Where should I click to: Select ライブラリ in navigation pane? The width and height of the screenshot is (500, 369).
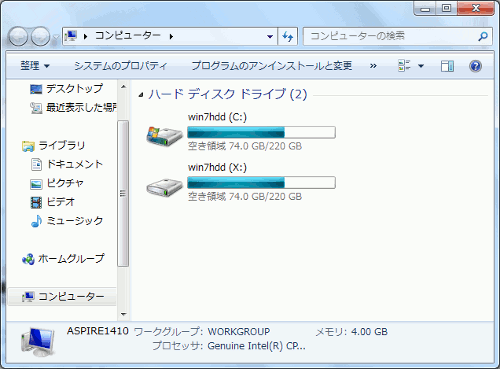pyautogui.click(x=62, y=145)
